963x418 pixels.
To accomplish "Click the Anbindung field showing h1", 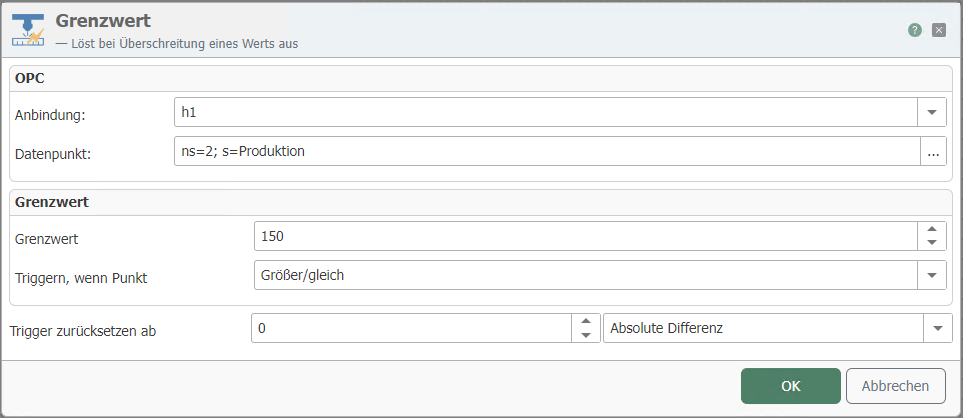I will point(545,112).
